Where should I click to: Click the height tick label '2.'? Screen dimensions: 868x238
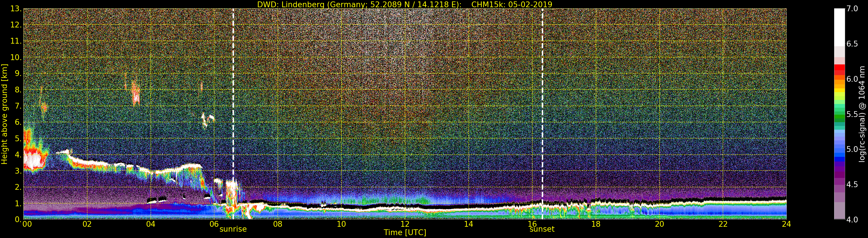pos(18,187)
